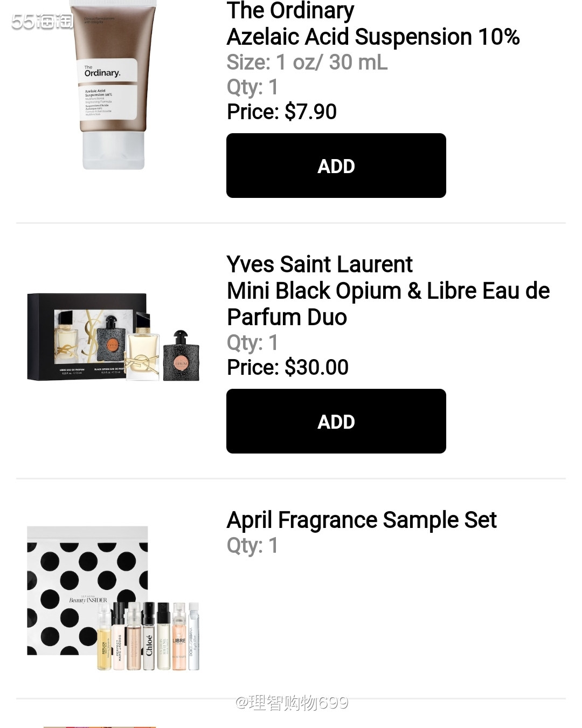Open the Yves Saint Laurent brand link
Viewport: 582px width, 728px height.
click(x=320, y=264)
